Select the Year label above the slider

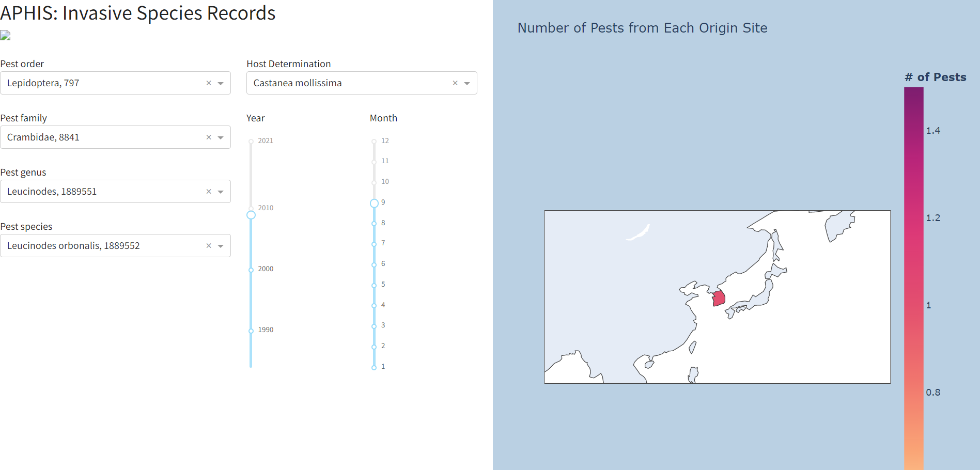255,118
